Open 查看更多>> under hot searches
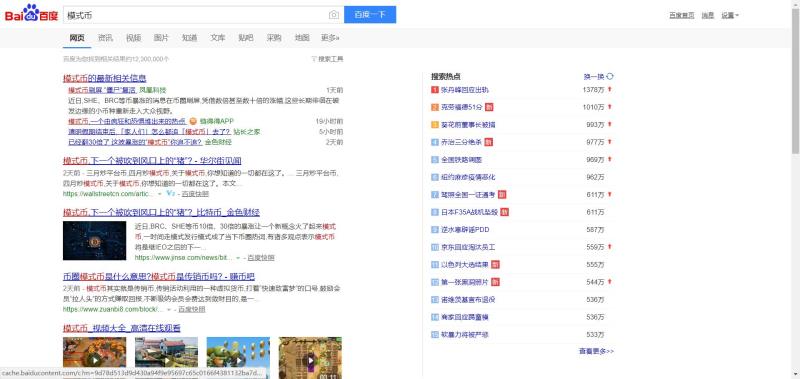 point(596,351)
